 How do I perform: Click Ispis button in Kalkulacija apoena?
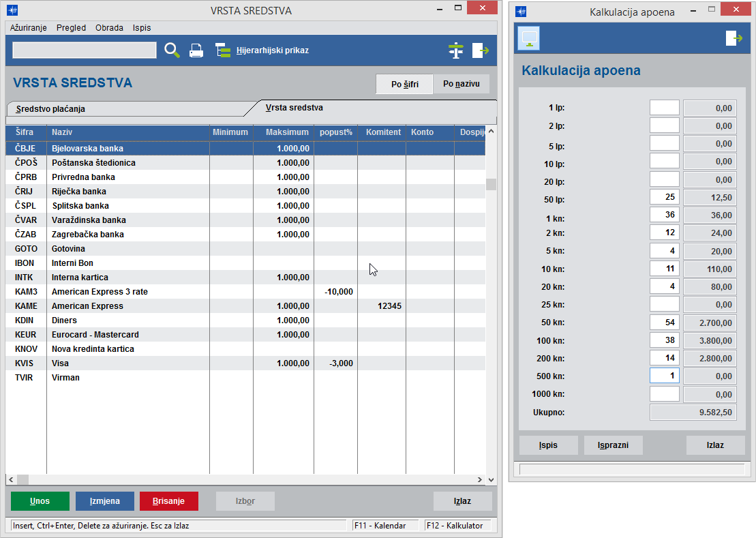point(548,445)
